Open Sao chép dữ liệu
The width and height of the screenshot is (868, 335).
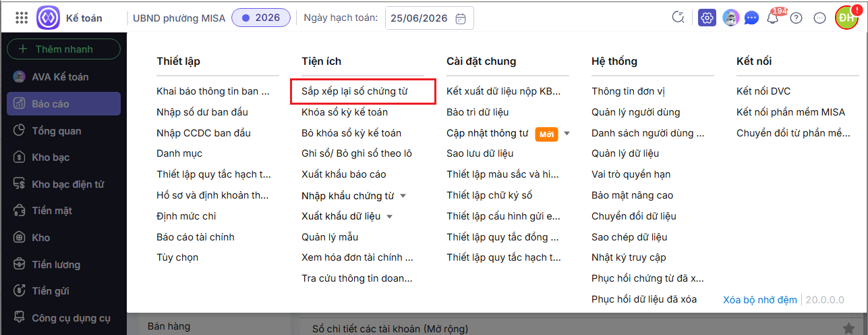629,237
